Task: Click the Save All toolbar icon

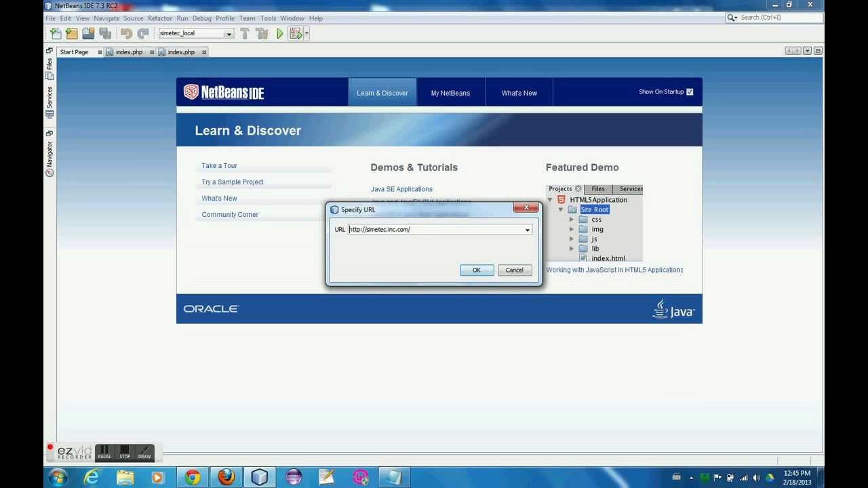Action: coord(105,33)
